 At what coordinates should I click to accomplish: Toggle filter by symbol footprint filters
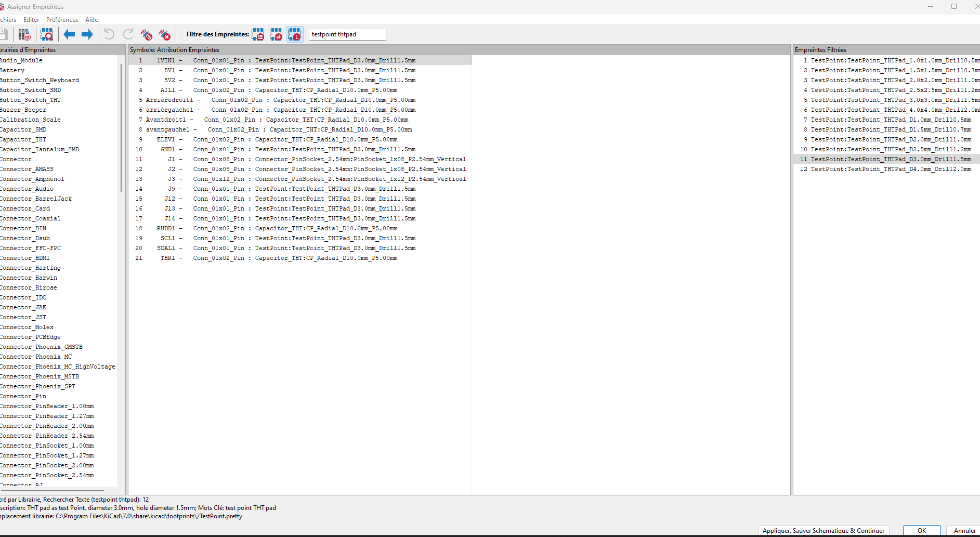258,35
